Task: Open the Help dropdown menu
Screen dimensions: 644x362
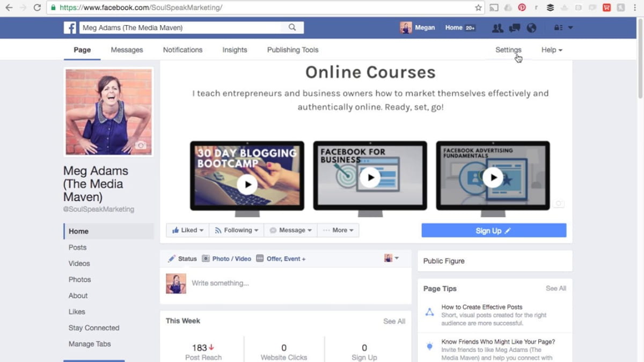Action: click(x=552, y=50)
